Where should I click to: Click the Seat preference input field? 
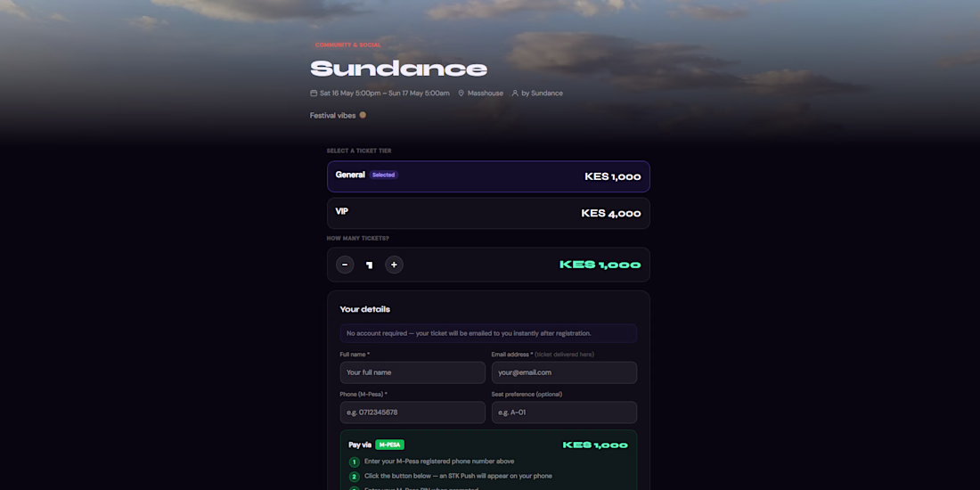click(x=564, y=412)
